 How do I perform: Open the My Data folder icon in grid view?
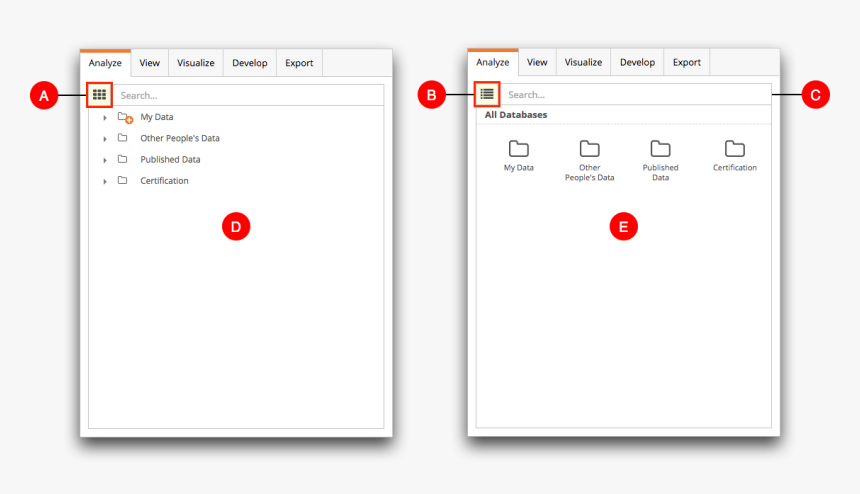(518, 149)
